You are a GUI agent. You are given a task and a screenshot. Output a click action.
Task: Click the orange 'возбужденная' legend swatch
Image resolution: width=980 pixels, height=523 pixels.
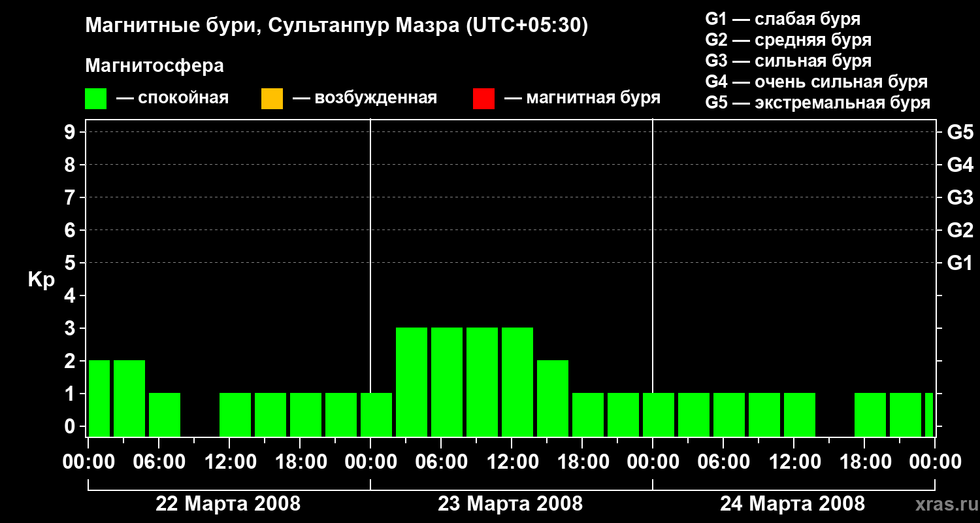[272, 99]
